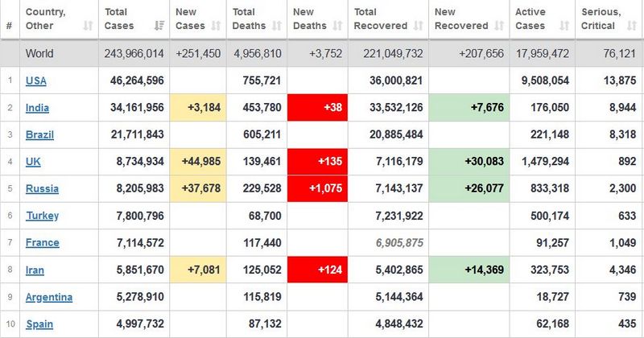Click the New Cases header label
This screenshot has height=338, width=644.
click(x=190, y=19)
